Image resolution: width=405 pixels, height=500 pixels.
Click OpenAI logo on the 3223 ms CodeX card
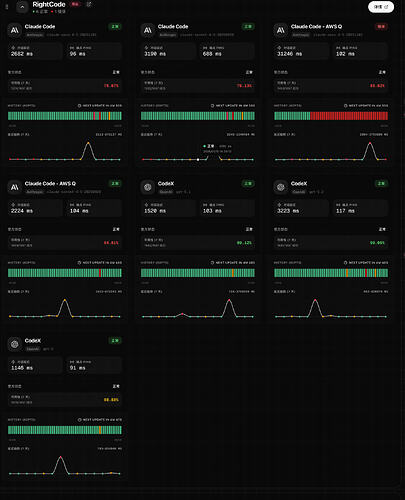pos(281,187)
